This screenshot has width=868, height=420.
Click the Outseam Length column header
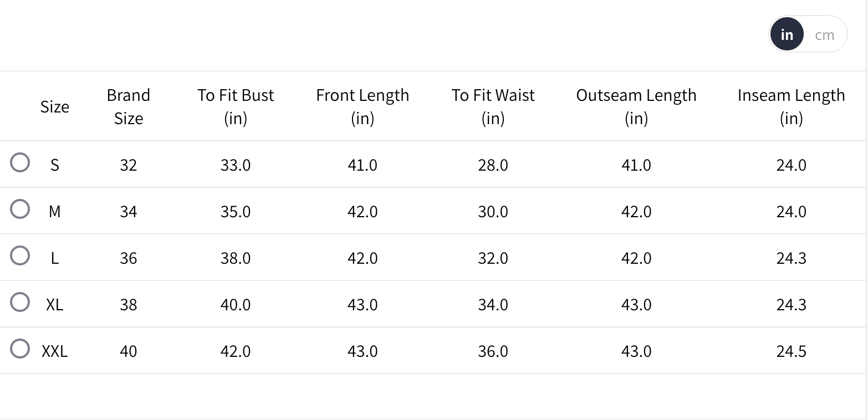636,106
